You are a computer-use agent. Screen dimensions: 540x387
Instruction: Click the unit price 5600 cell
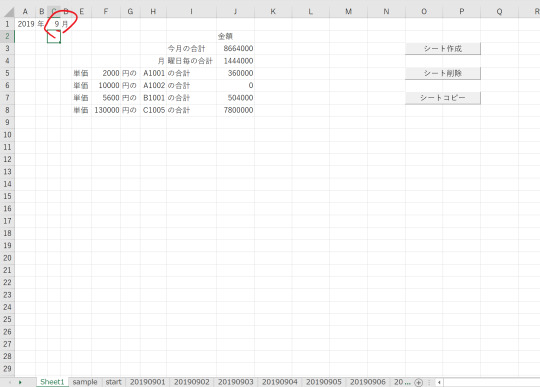pos(106,98)
